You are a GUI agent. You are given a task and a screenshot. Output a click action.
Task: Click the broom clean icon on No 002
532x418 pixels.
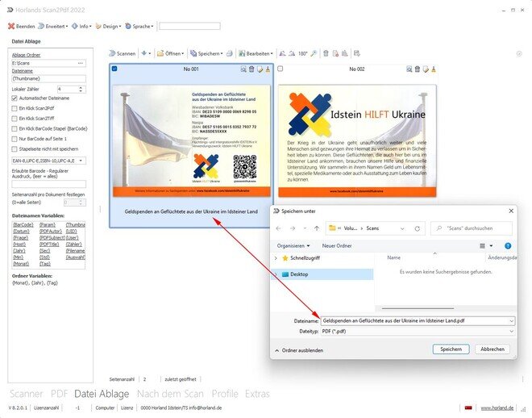(434, 69)
